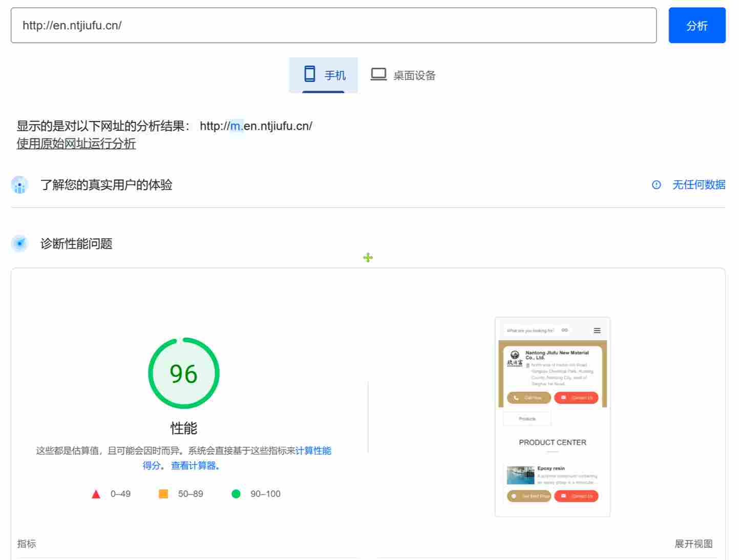Viewport: 739px width, 560px height.
Task: Expand the metrics via 展开视图
Action: point(694,544)
